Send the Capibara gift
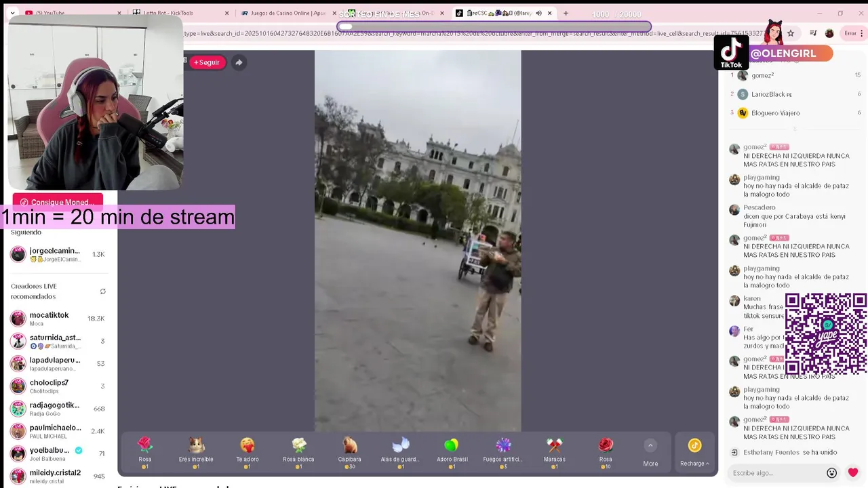 pos(350,453)
